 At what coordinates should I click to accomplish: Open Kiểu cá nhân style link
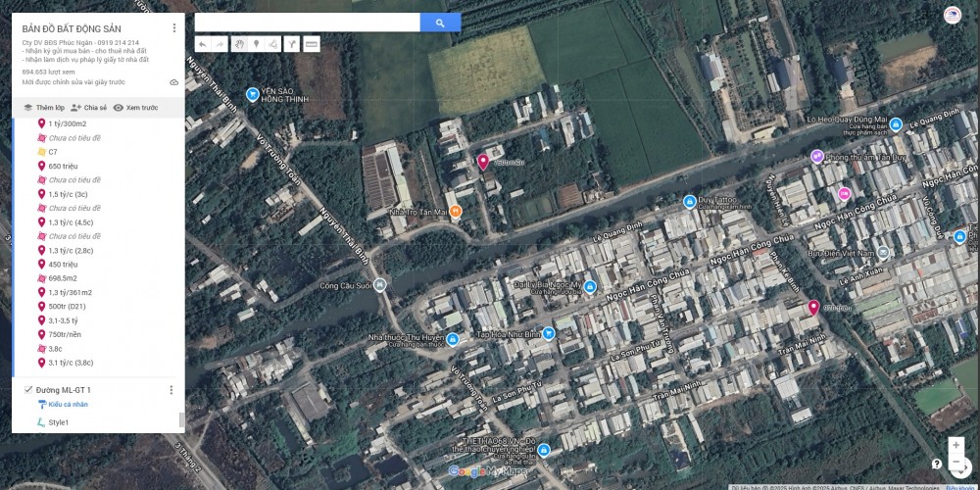point(67,404)
